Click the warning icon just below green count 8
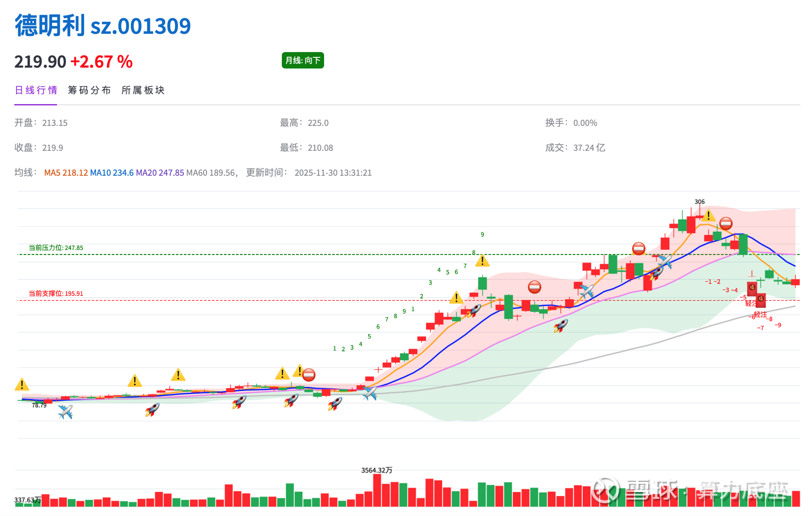The height and width of the screenshot is (516, 812). tap(482, 260)
